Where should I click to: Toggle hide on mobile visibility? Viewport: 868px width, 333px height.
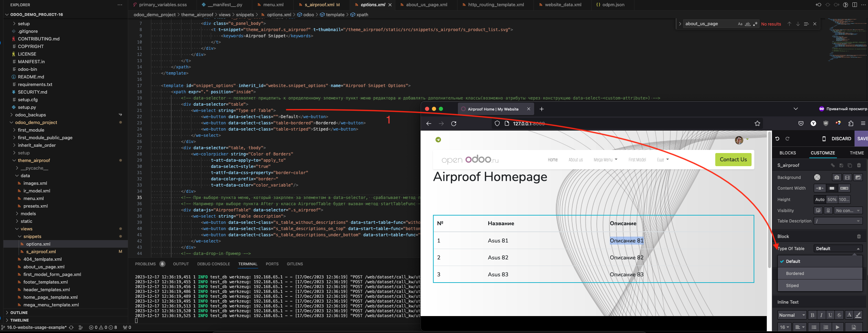(x=828, y=210)
